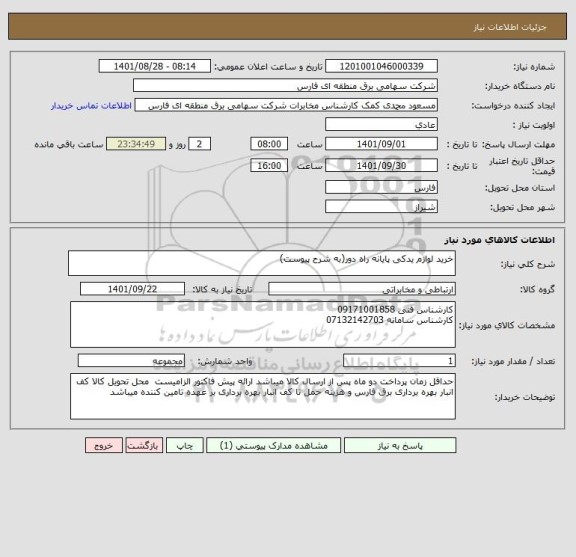
Task: Select response deadline time 08:00
Action: point(269,144)
